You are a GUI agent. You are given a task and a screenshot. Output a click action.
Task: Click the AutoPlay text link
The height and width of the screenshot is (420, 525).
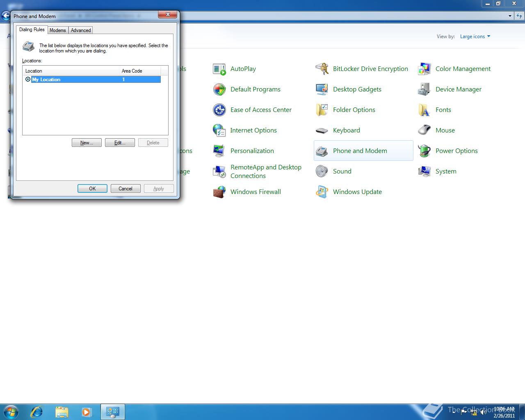click(x=243, y=69)
